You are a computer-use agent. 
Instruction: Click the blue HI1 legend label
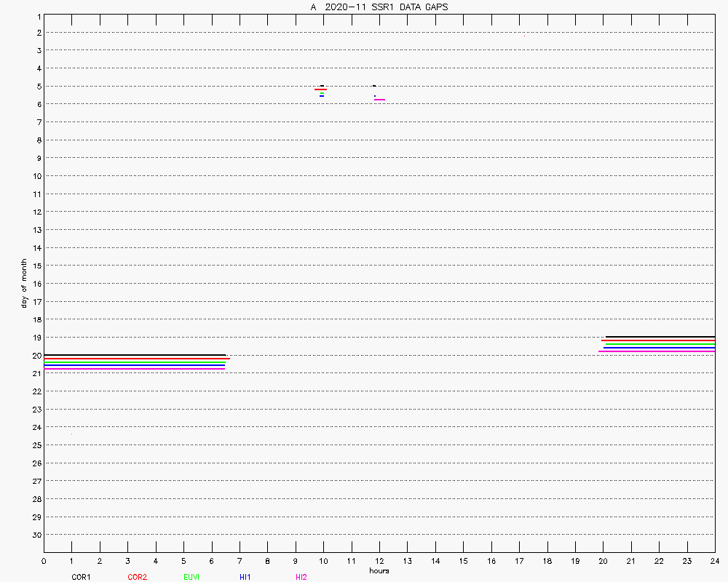245,577
